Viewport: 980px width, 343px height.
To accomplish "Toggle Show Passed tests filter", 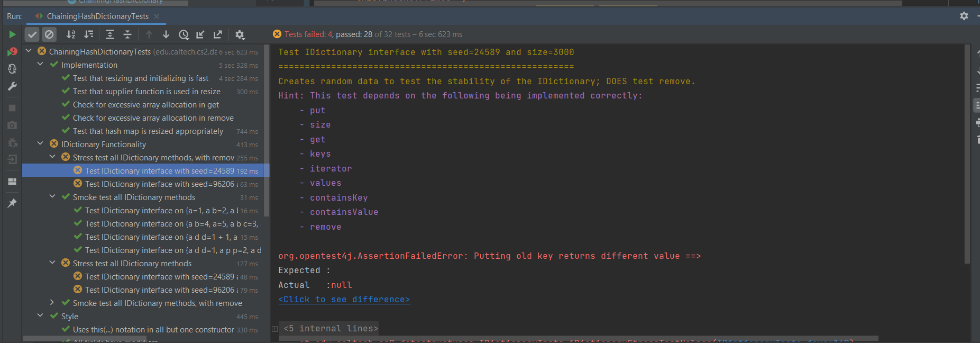I will 32,35.
